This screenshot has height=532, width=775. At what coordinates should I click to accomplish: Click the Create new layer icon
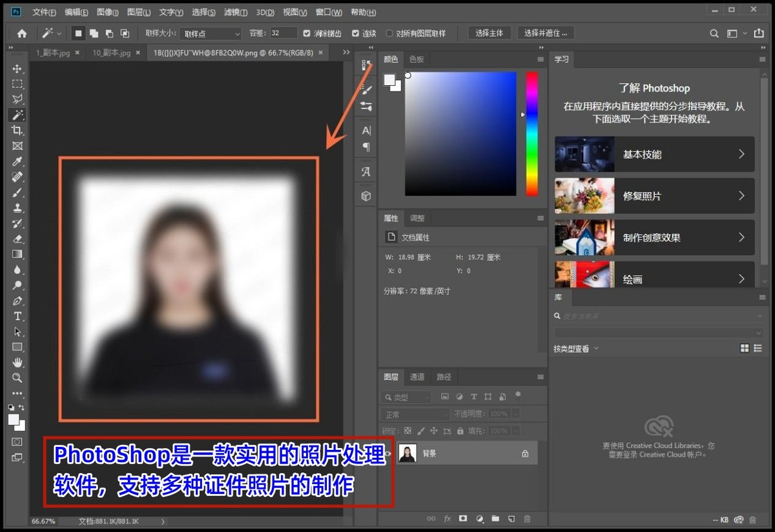pos(512,519)
